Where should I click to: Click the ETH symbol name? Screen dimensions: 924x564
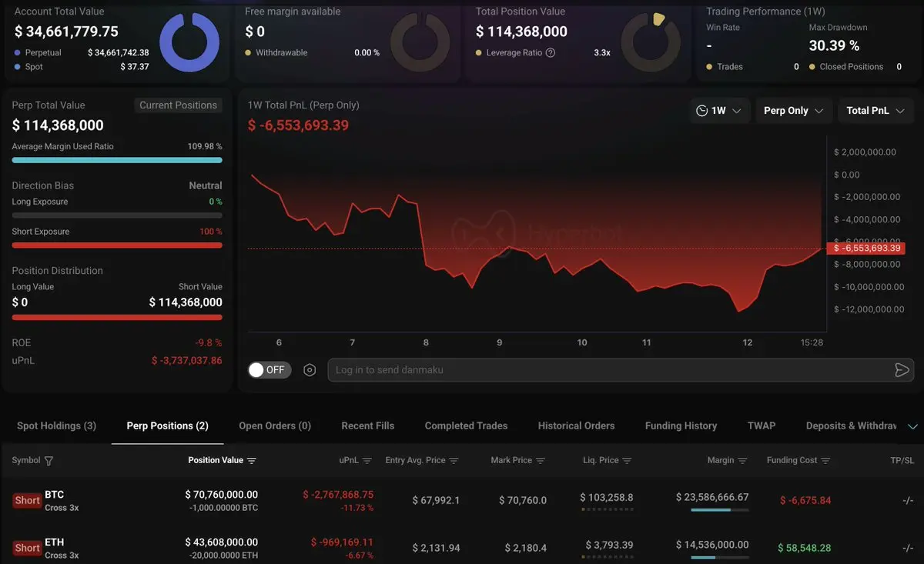click(55, 542)
